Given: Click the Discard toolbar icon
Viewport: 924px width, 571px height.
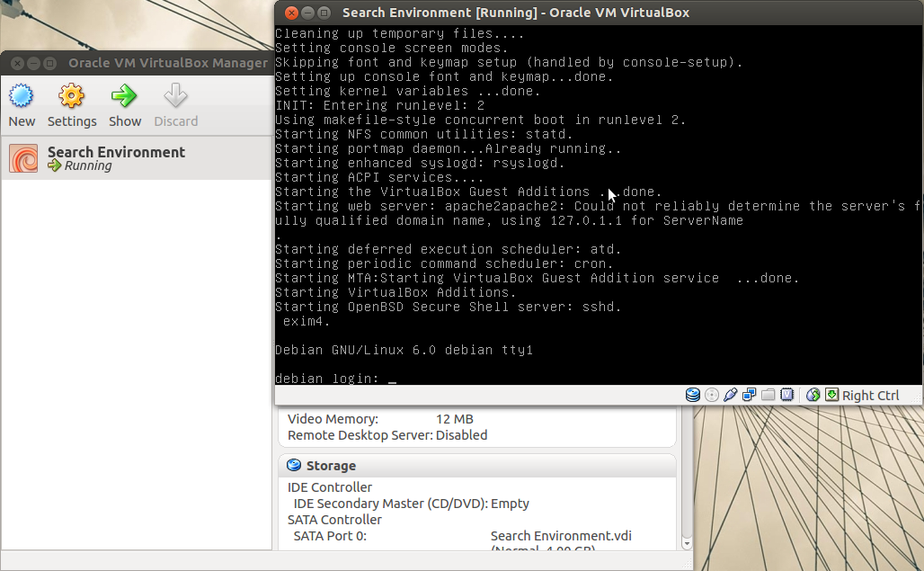Looking at the screenshot, I should tap(175, 96).
